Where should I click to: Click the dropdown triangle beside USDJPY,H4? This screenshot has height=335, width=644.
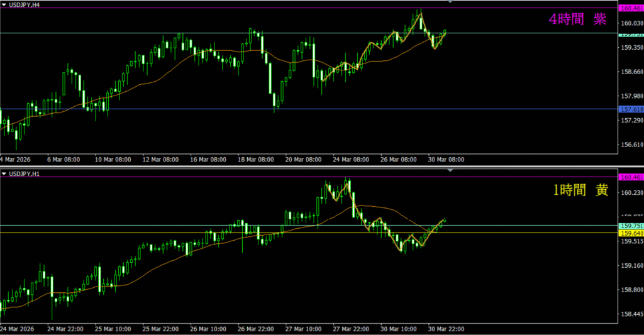point(4,4)
